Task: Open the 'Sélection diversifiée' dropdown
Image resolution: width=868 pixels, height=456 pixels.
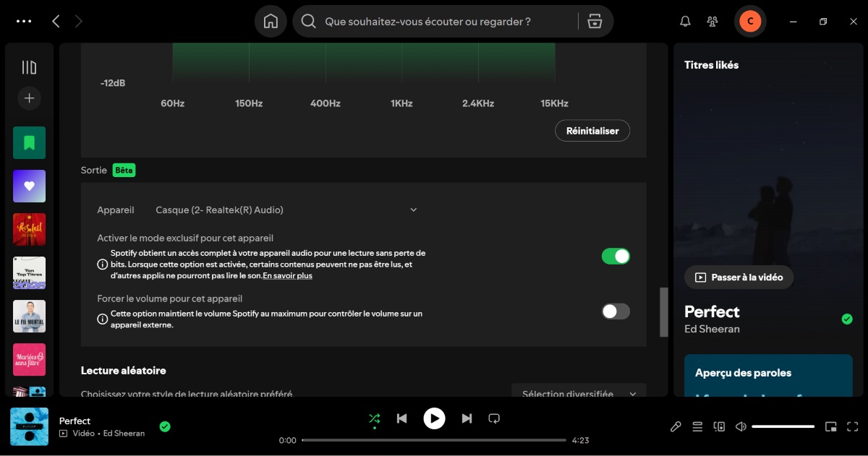Action: tap(578, 393)
